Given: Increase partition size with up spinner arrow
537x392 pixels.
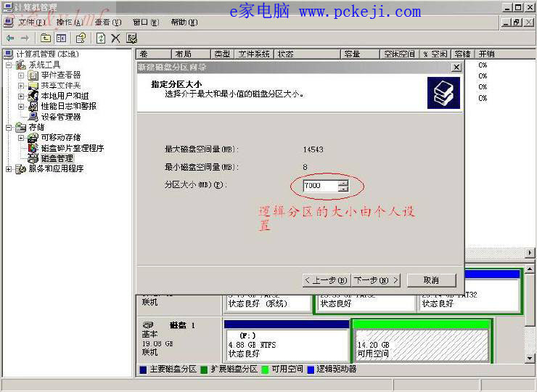Looking at the screenshot, I should [x=343, y=183].
